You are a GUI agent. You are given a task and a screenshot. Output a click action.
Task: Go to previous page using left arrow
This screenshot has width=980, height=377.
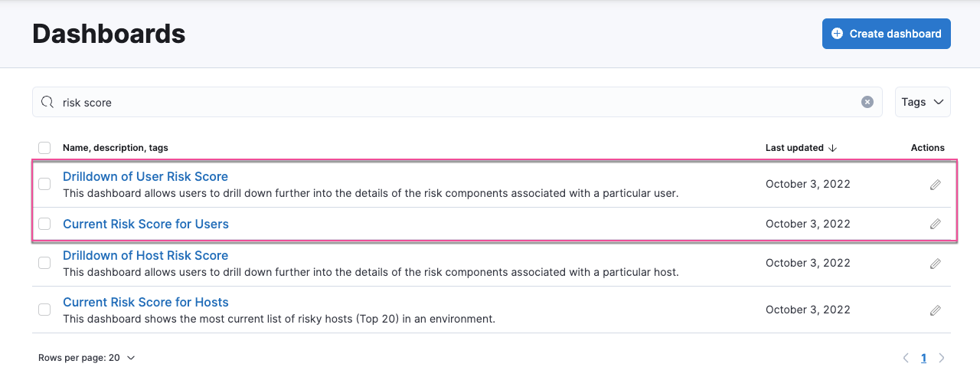pyautogui.click(x=906, y=358)
